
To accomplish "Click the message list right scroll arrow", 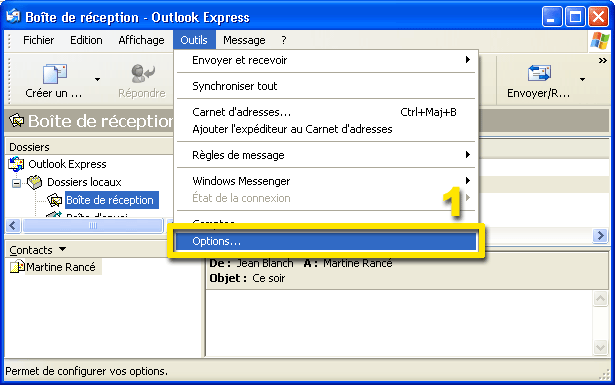I will [600, 236].
